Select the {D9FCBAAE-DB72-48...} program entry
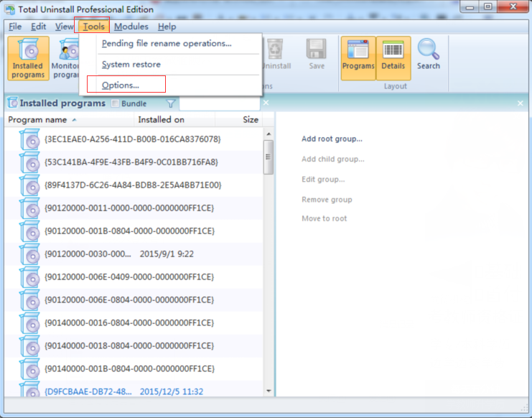Screen dimensions: 532x418 coord(88,391)
